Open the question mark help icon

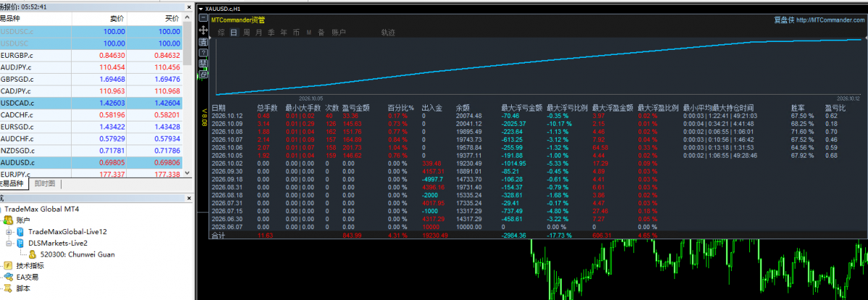click(203, 53)
